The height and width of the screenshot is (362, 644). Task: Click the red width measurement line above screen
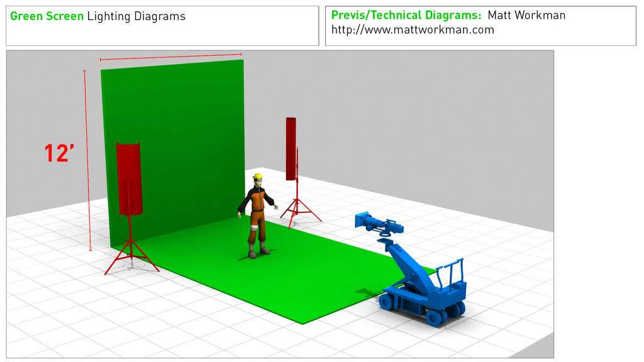tap(170, 57)
